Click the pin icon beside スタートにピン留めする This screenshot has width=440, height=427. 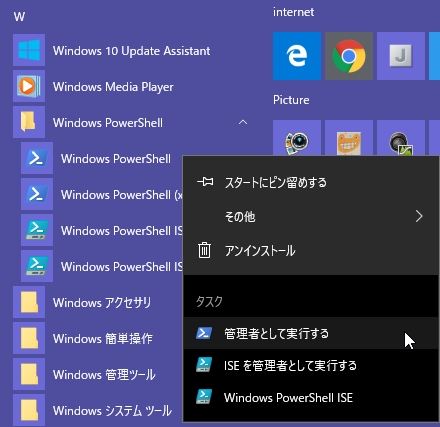pos(205,182)
